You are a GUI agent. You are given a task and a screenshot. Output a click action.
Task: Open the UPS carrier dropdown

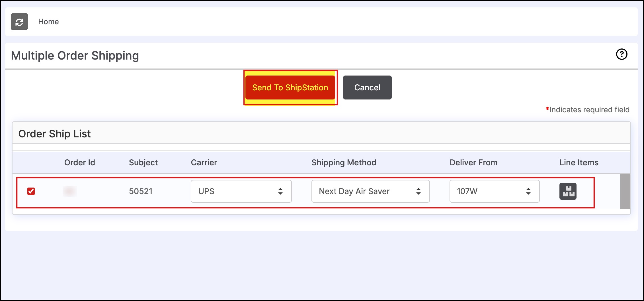coord(241,191)
